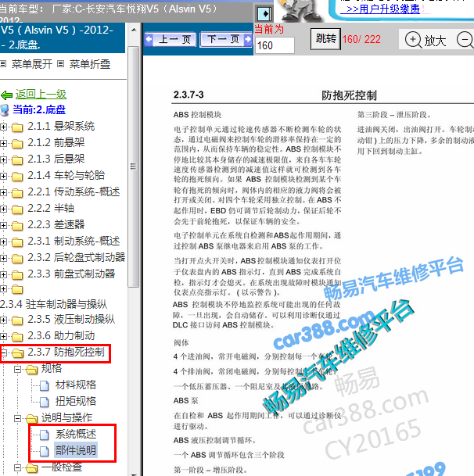Open the 2.2.1 传动系统-概述 folder icon
This screenshot has height=476, width=474.
pos(17,193)
